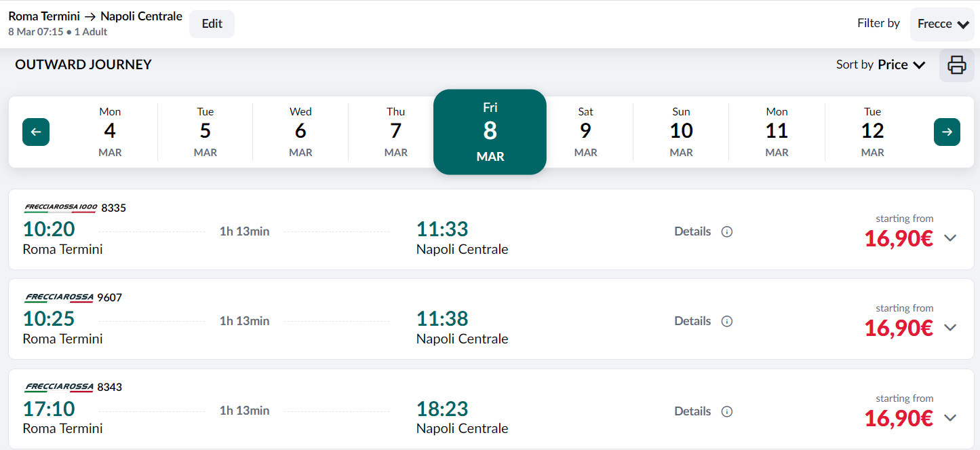Open info icon for train 9607
The height and width of the screenshot is (450, 980).
point(727,322)
